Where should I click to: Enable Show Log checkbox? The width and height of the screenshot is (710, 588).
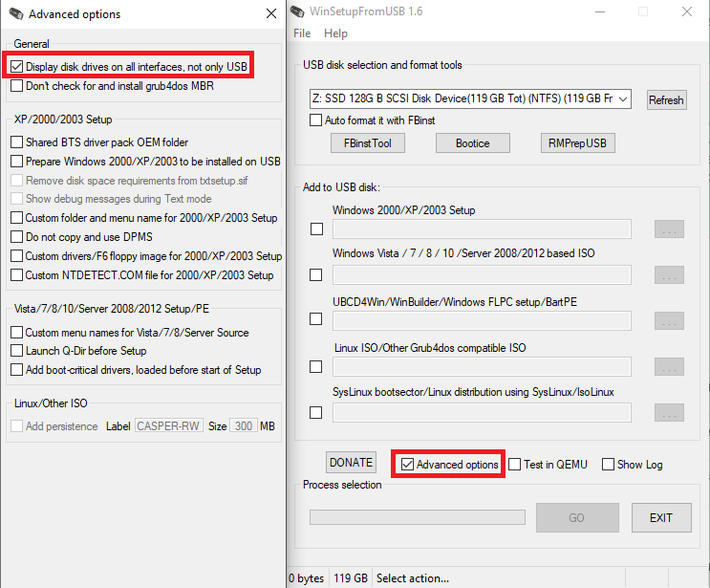tap(608, 465)
